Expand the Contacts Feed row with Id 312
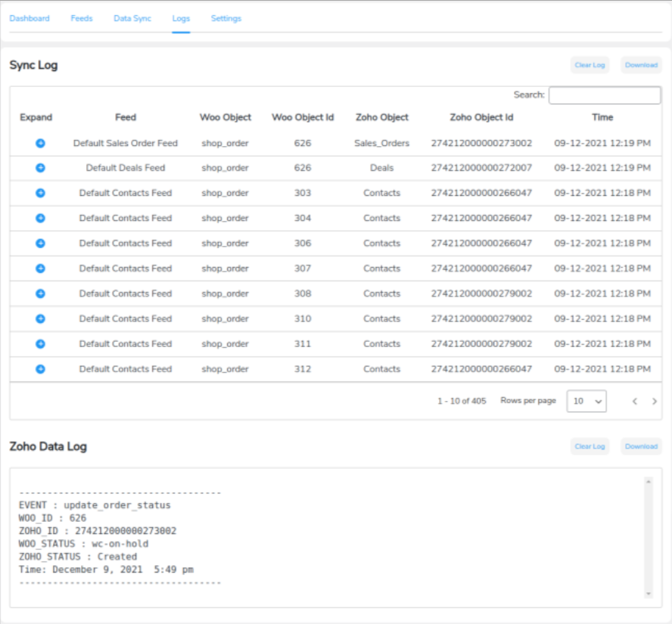The height and width of the screenshot is (624, 672). coord(39,369)
